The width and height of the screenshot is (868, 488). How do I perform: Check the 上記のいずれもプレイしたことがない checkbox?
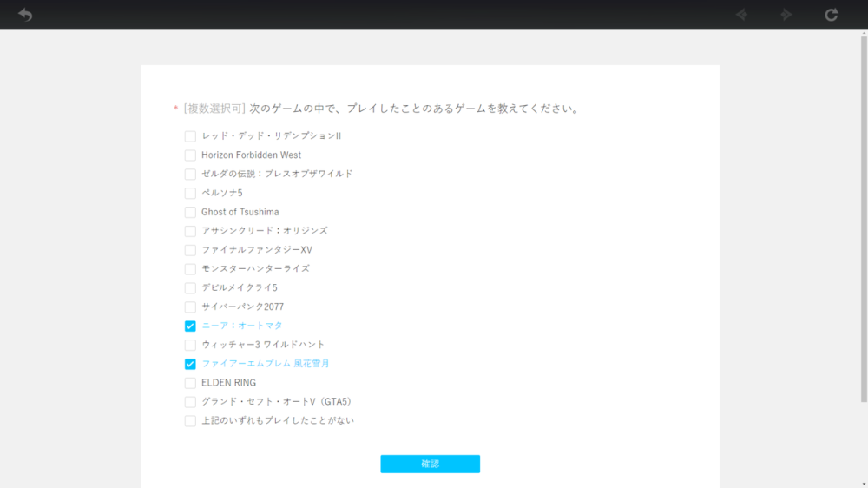click(x=190, y=421)
